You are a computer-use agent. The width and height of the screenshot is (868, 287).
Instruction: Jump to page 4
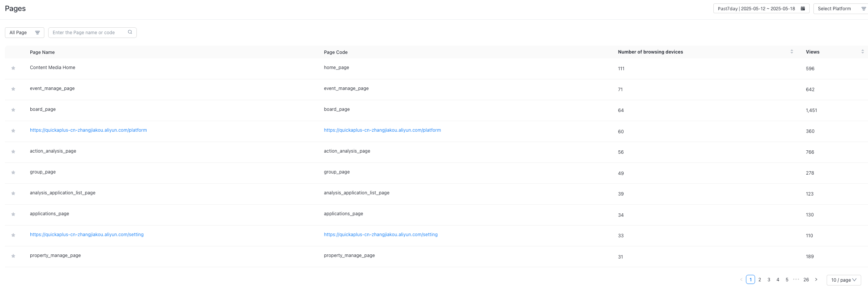[x=778, y=279]
